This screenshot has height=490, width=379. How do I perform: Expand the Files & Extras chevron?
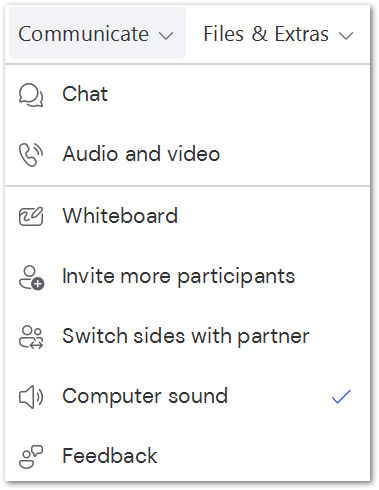click(x=346, y=35)
